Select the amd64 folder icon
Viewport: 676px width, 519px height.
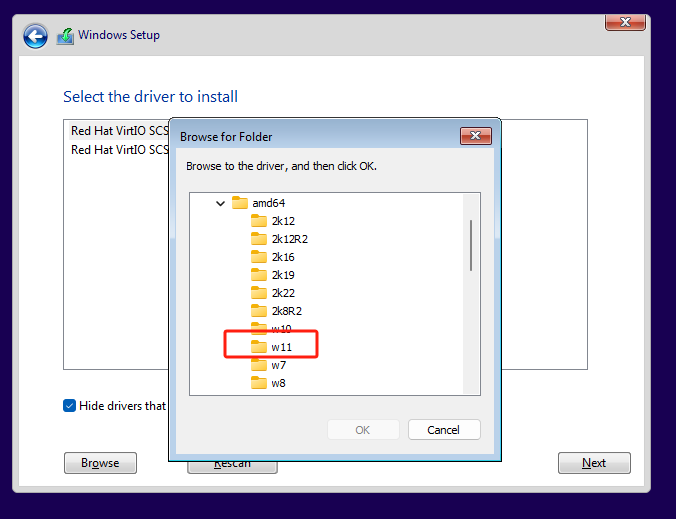(x=240, y=203)
